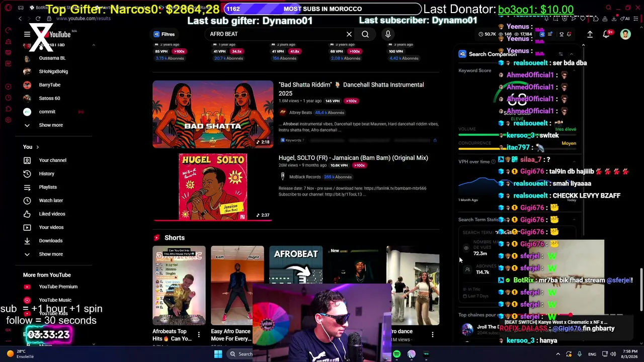Go back with the browser back arrow

[20, 19]
